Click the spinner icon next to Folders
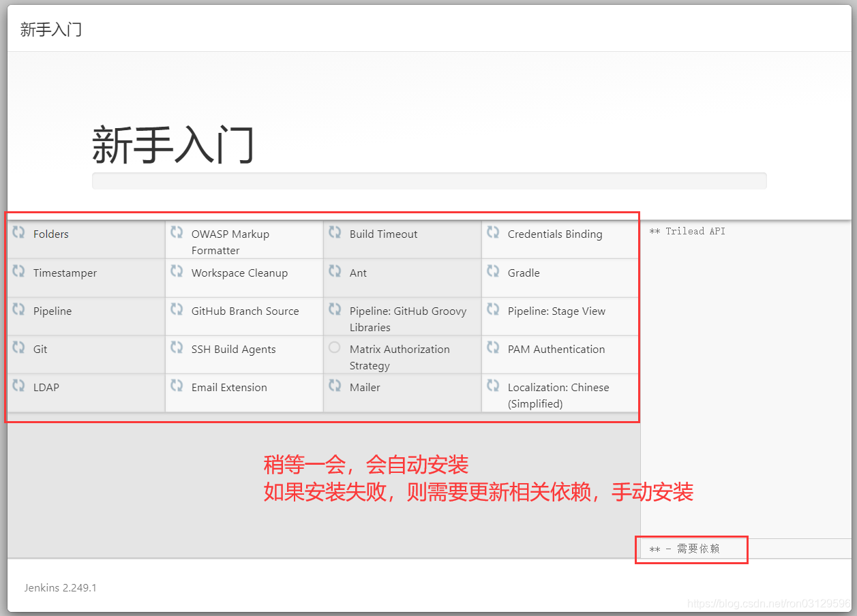Image resolution: width=857 pixels, height=616 pixels. [x=18, y=232]
